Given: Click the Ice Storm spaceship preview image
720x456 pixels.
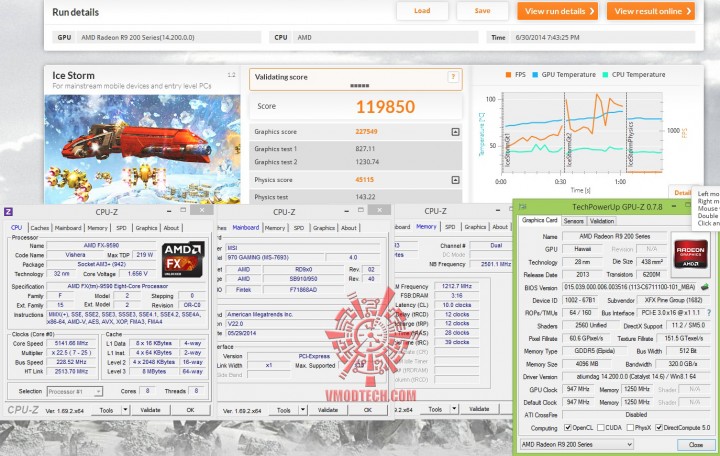Looking at the screenshot, I should [142, 149].
